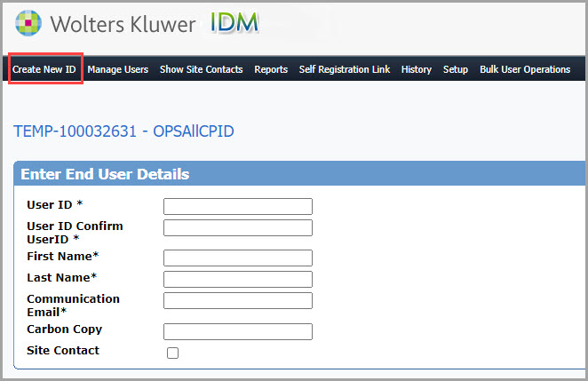Click the Carbon Copy label
The image size is (588, 381).
[x=65, y=329]
